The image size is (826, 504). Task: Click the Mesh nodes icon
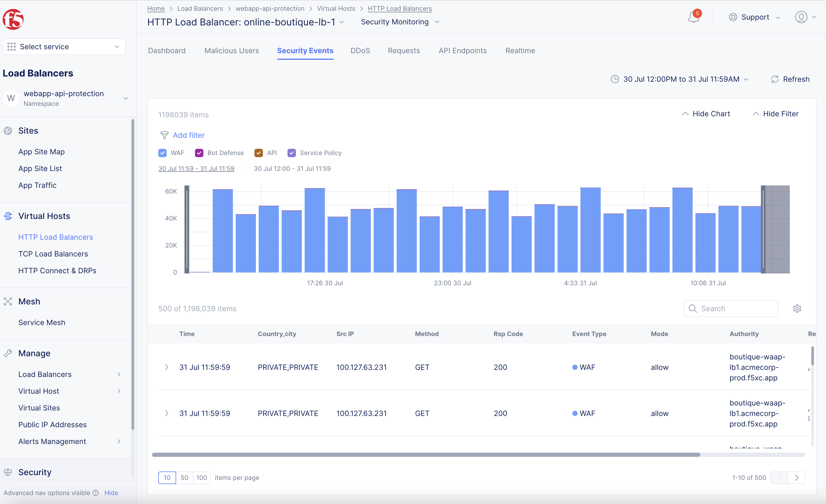point(8,302)
